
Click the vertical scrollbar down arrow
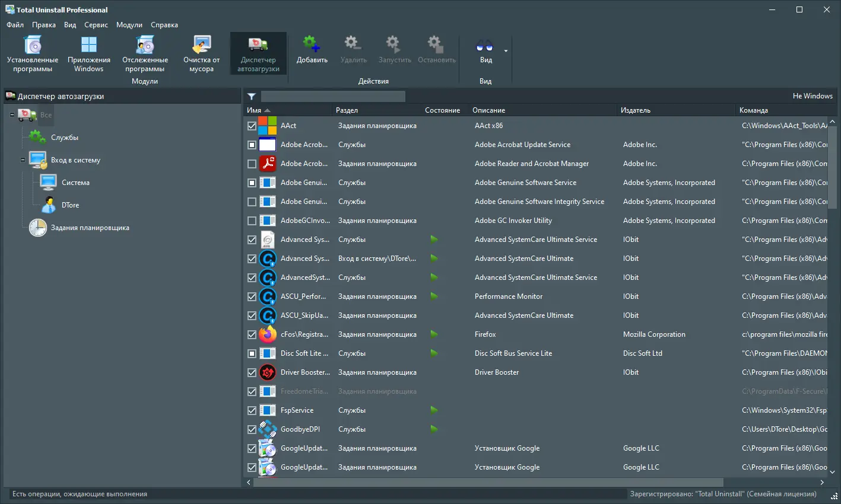click(x=832, y=473)
